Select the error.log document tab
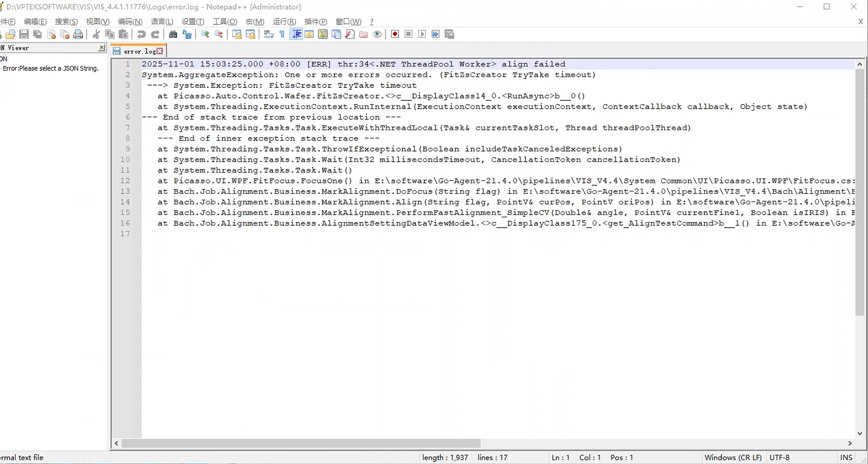 tap(139, 51)
